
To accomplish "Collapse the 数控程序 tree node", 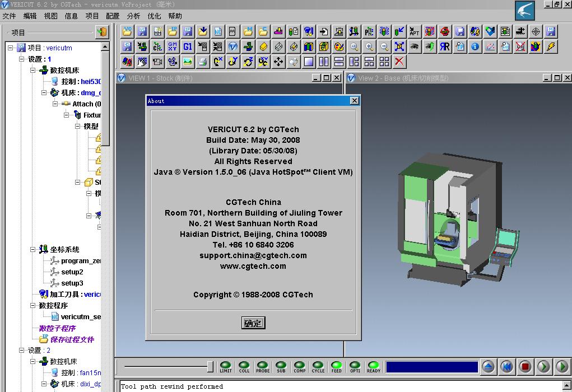I will [33, 306].
